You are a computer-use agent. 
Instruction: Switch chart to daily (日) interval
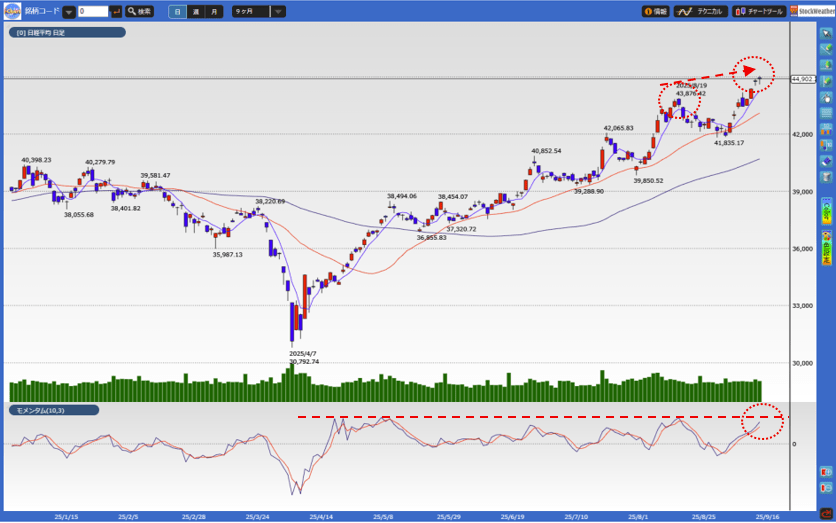177,12
